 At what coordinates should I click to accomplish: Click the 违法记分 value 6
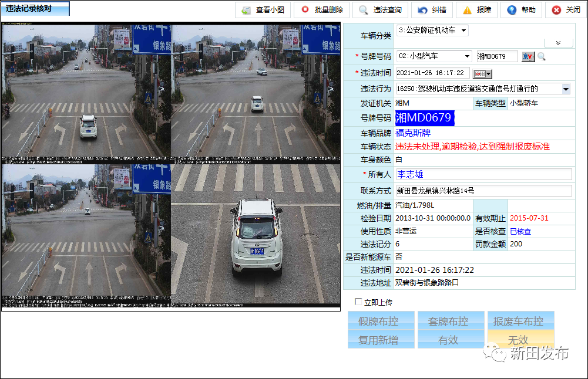(398, 244)
